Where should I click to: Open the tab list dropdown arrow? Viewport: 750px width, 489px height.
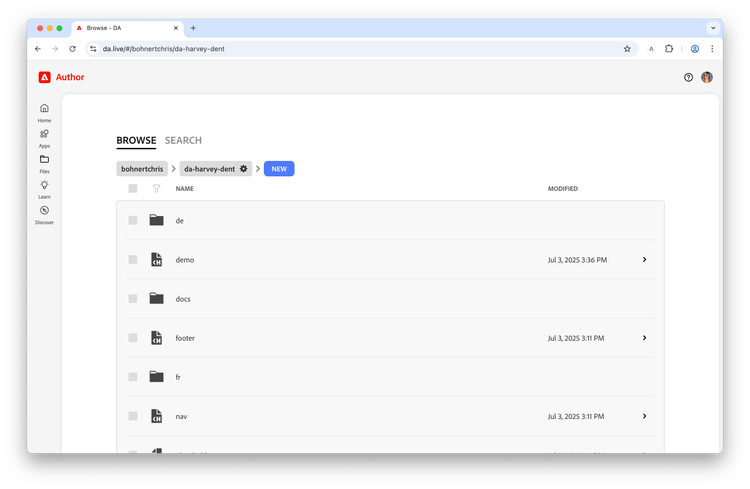[713, 28]
